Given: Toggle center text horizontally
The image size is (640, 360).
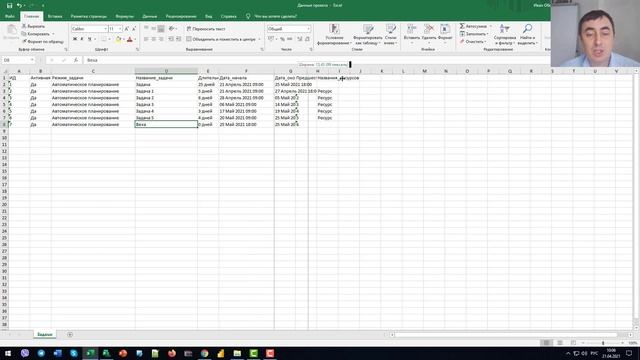Looking at the screenshot, I should [153, 39].
